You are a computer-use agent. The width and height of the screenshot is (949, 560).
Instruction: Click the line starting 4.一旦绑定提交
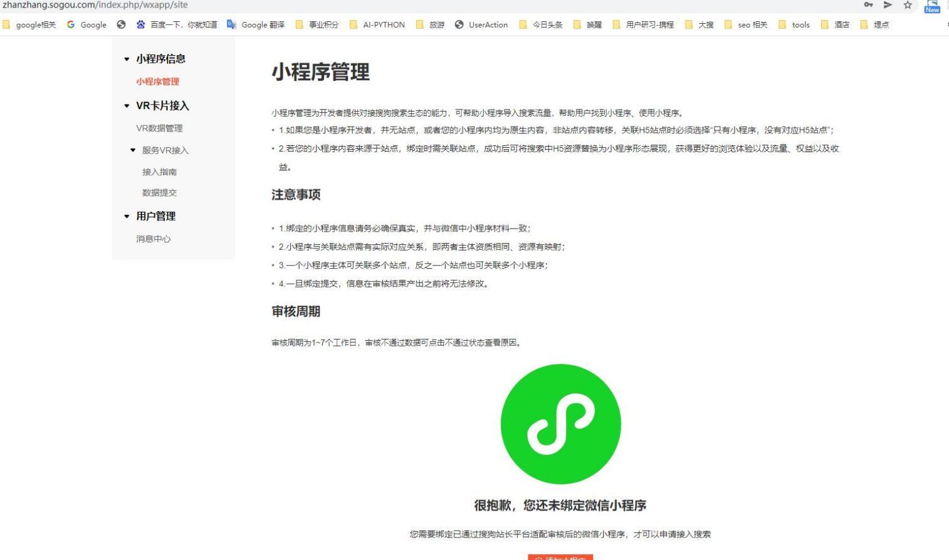tap(384, 284)
